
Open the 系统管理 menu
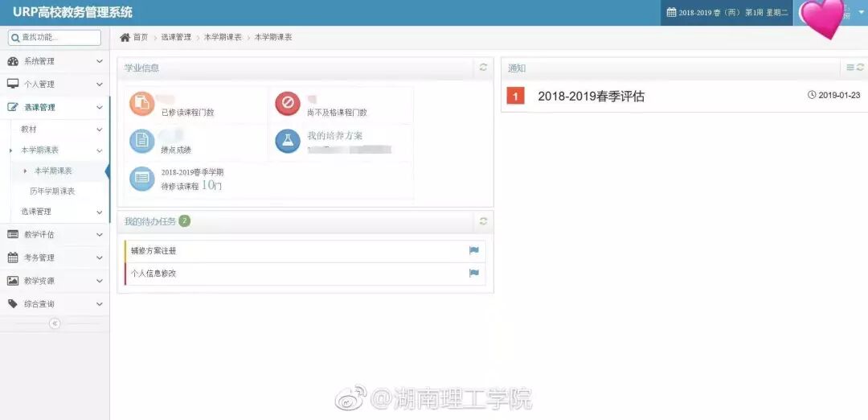pos(55,61)
